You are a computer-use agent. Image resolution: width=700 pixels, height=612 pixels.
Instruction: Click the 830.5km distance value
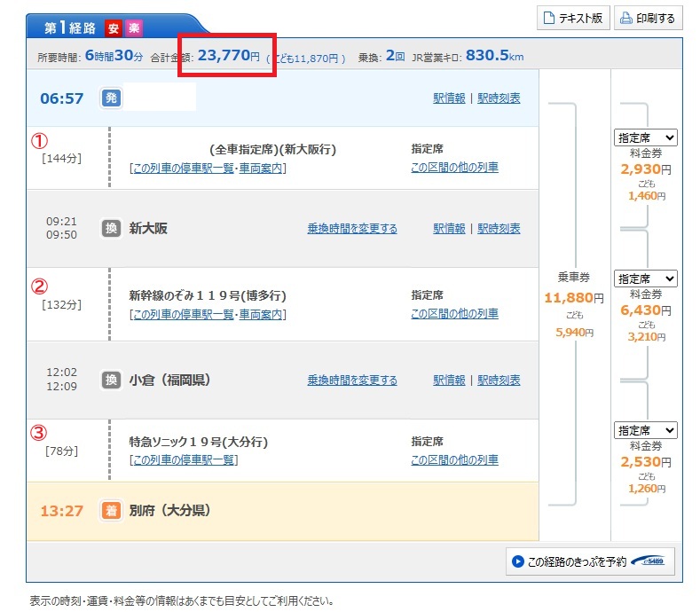[x=495, y=55]
